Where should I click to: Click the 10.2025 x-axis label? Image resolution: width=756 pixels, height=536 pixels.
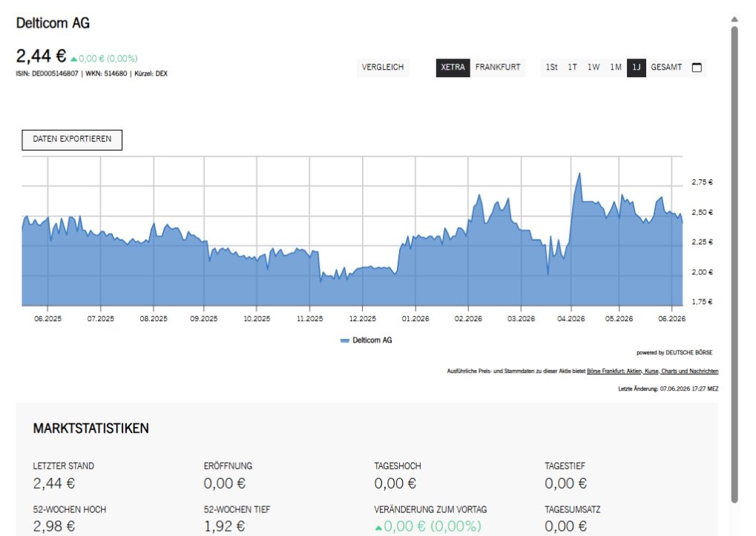point(257,319)
